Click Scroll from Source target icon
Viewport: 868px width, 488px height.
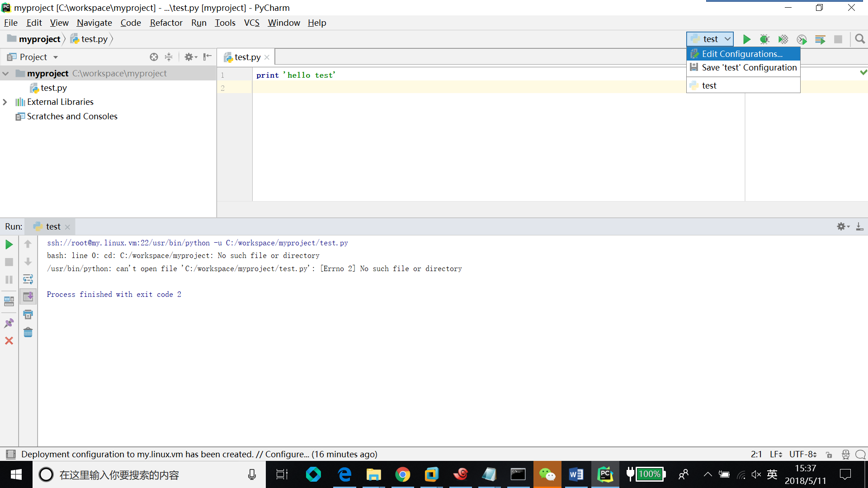[x=154, y=57]
